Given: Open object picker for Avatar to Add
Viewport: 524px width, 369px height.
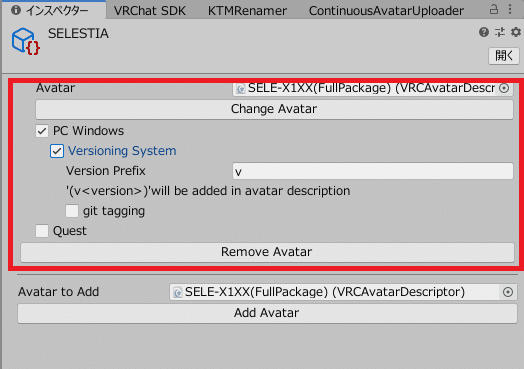Looking at the screenshot, I should 508,292.
